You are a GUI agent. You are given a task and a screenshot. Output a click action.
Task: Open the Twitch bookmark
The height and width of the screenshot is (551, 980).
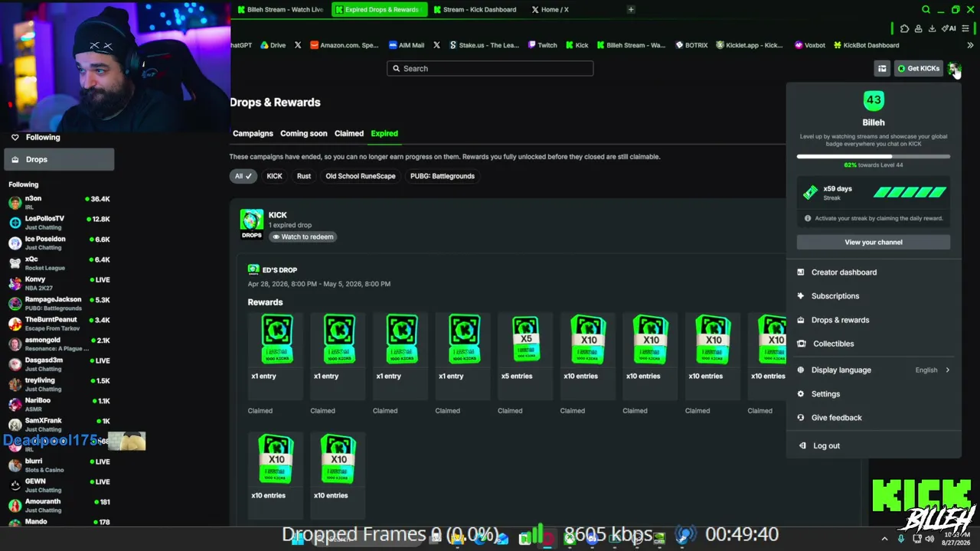pos(543,45)
